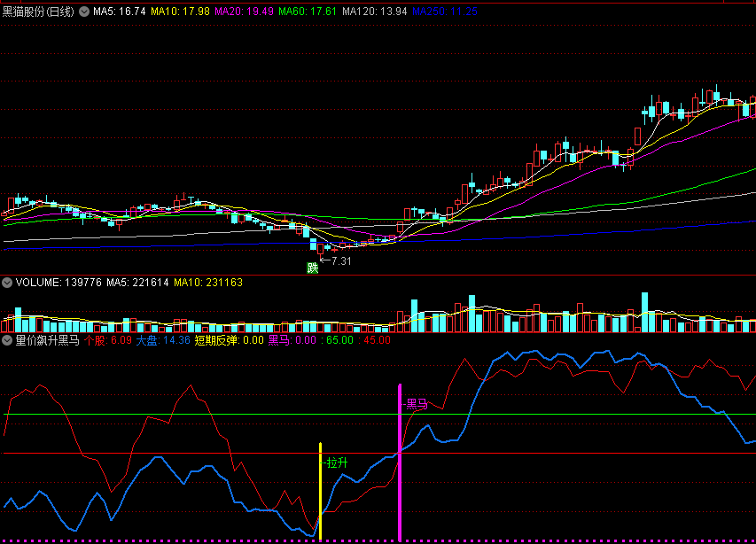Click the 黑猫股份(日线) stock title
Image resolution: width=756 pixels, height=544 pixels.
tap(39, 12)
